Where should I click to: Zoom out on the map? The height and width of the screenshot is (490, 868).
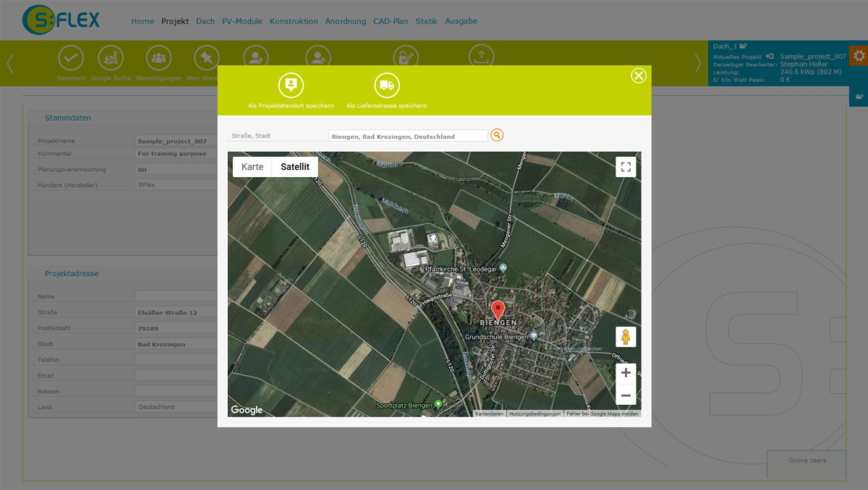626,395
